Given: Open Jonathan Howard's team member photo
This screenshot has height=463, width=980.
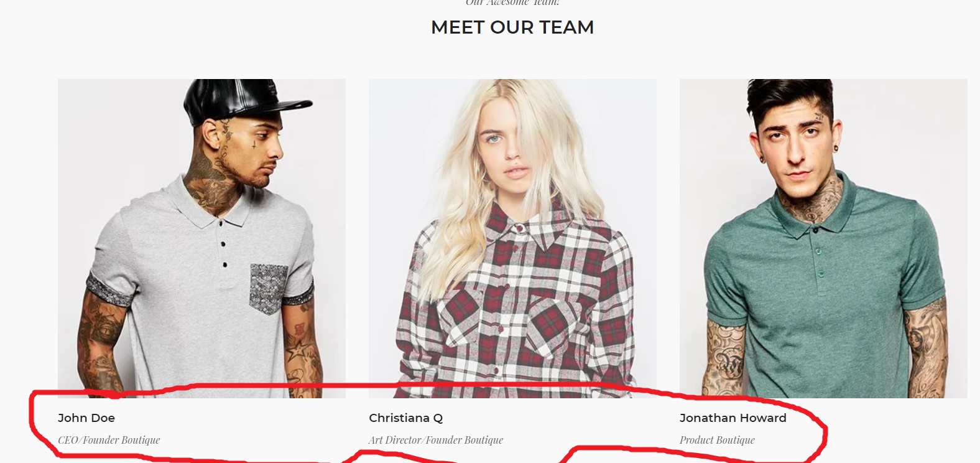Looking at the screenshot, I should pyautogui.click(x=823, y=238).
